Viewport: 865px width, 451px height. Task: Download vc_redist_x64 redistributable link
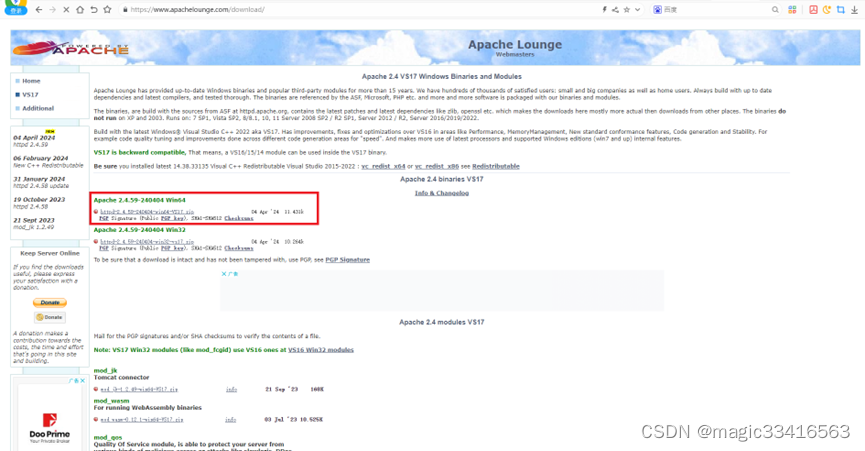[x=383, y=167]
